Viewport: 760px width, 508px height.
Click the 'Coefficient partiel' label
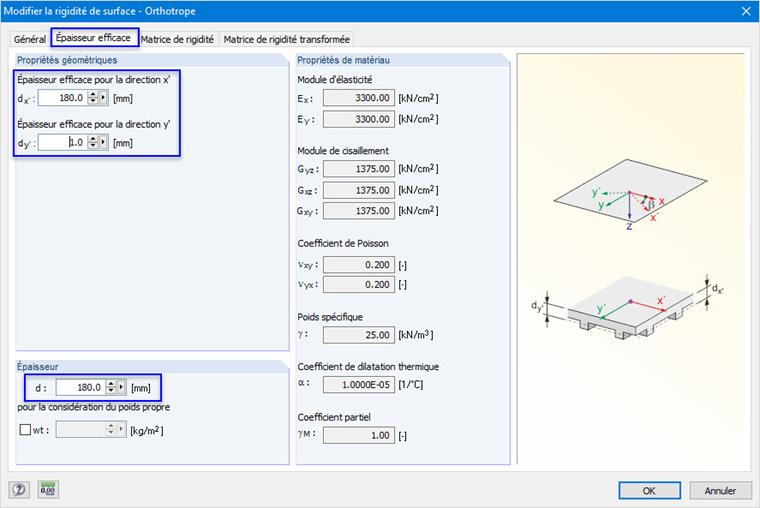pos(333,417)
